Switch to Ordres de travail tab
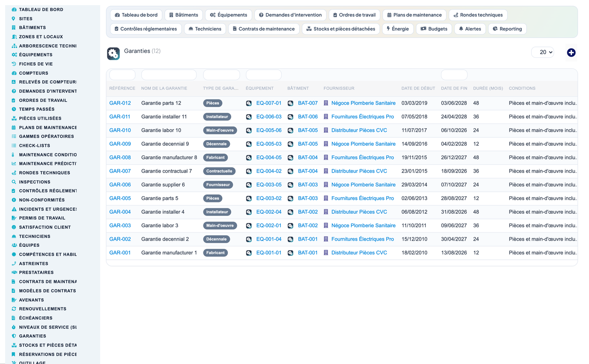 354,15
